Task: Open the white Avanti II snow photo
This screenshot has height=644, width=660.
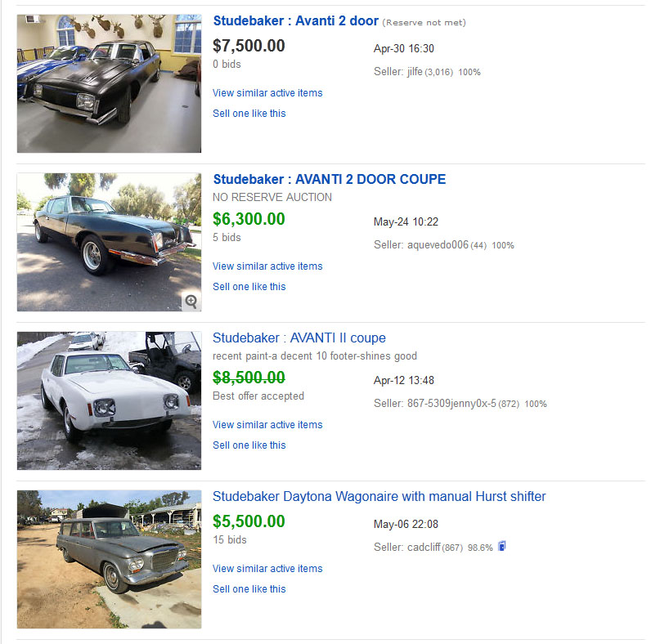Action: pos(109,400)
